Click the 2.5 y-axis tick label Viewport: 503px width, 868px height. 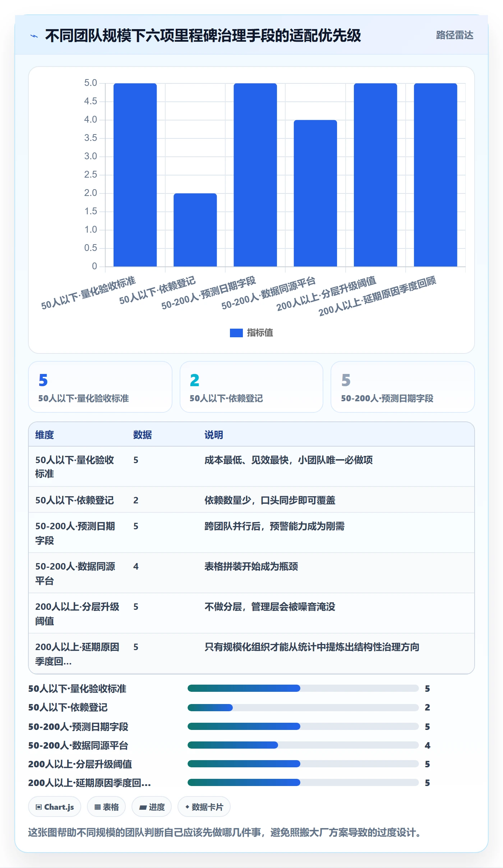click(91, 175)
